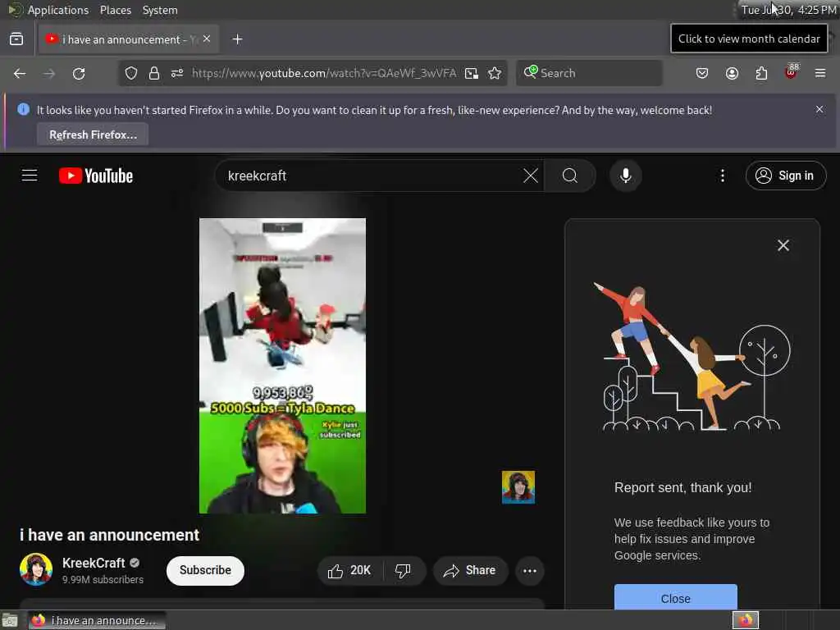Show site security lock info
The height and width of the screenshot is (630, 840).
(154, 73)
